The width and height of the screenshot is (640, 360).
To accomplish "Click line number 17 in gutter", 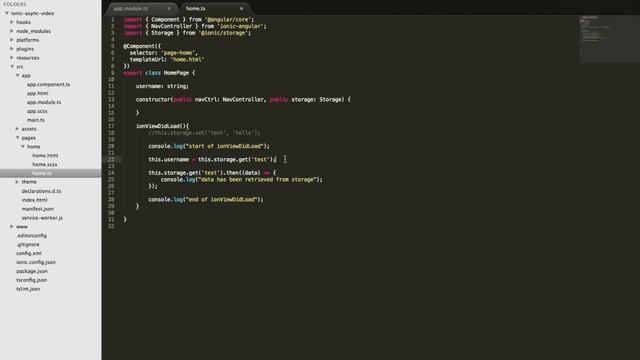I will pyautogui.click(x=111, y=126).
